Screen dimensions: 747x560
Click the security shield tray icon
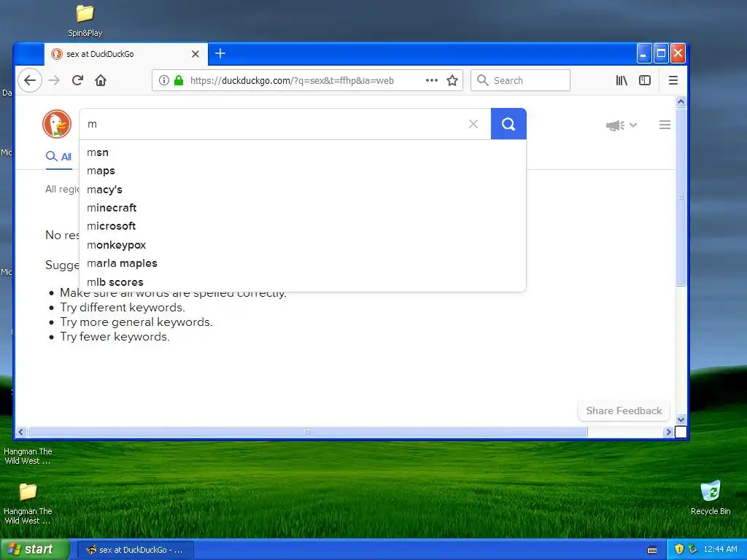(x=679, y=549)
